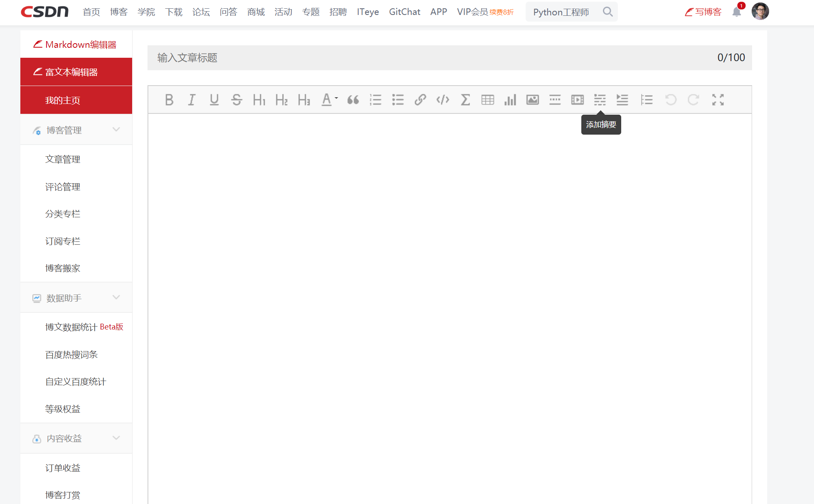Insert a table into article
The height and width of the screenshot is (504, 814).
click(487, 100)
